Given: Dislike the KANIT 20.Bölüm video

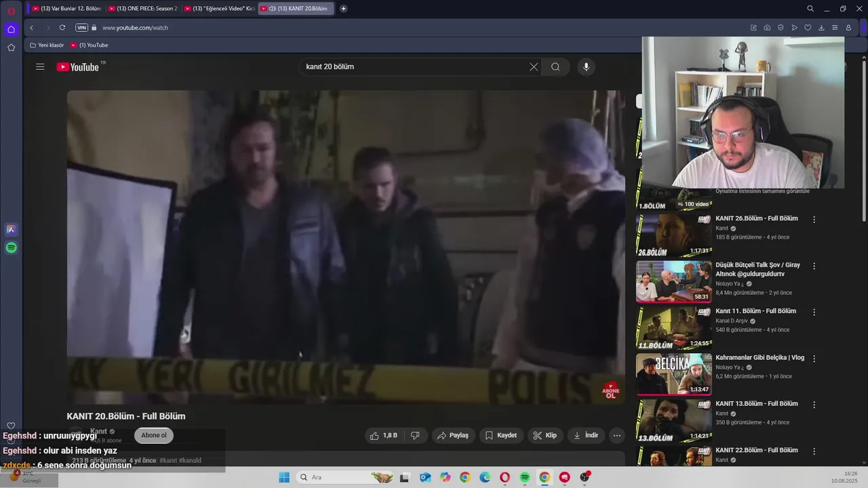Looking at the screenshot, I should click(x=415, y=435).
